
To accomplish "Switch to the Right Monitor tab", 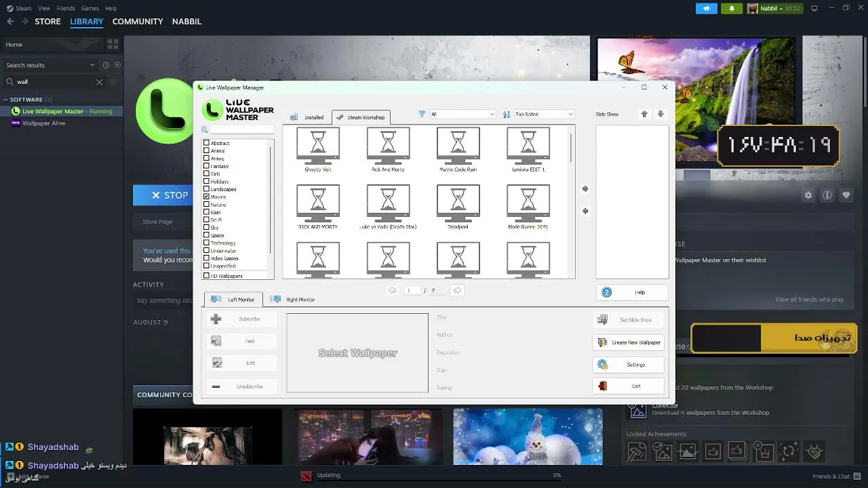I will click(293, 299).
